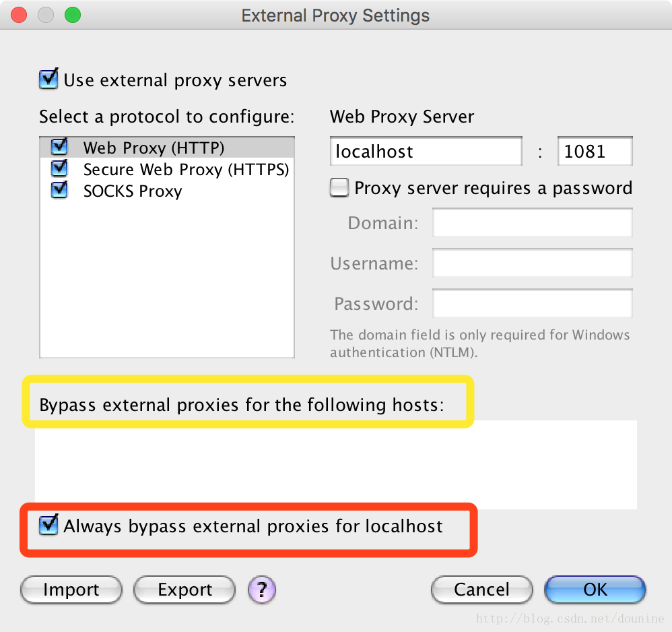Image resolution: width=672 pixels, height=632 pixels.
Task: Select the Web Proxy (HTTP) protocol row
Action: pyautogui.click(x=167, y=148)
